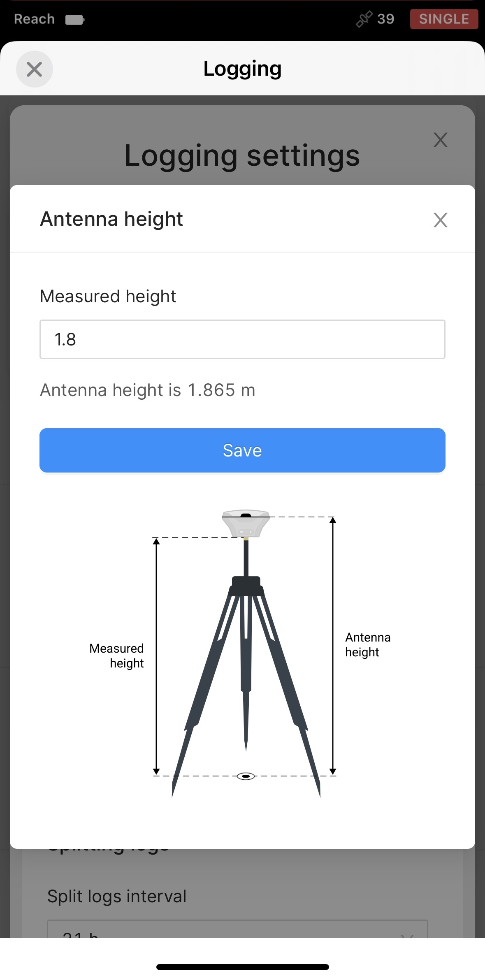Tap the Split logs interval label

(117, 896)
